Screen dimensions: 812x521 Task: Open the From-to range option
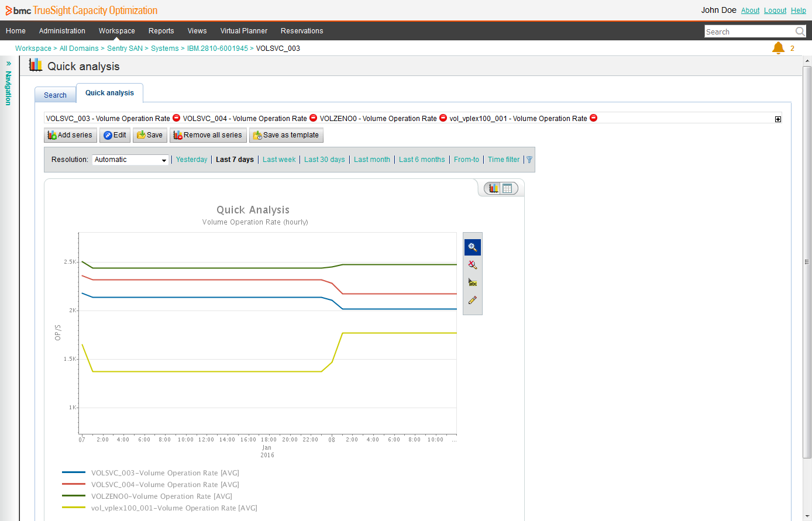click(x=466, y=160)
